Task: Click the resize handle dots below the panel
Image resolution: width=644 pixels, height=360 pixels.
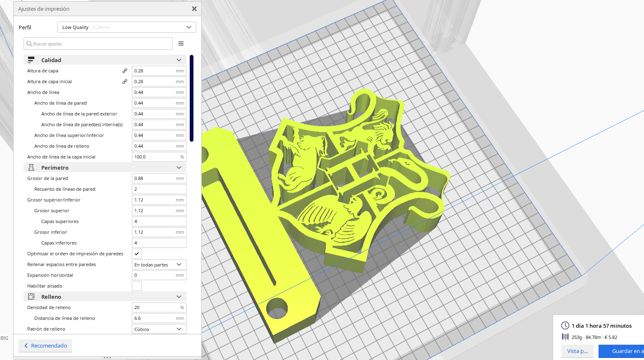Action: point(107,358)
